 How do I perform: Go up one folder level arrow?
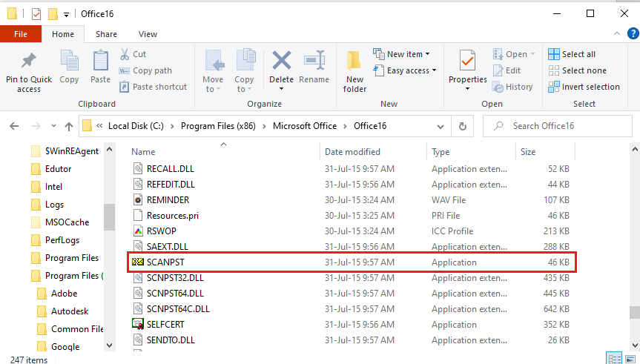point(68,127)
